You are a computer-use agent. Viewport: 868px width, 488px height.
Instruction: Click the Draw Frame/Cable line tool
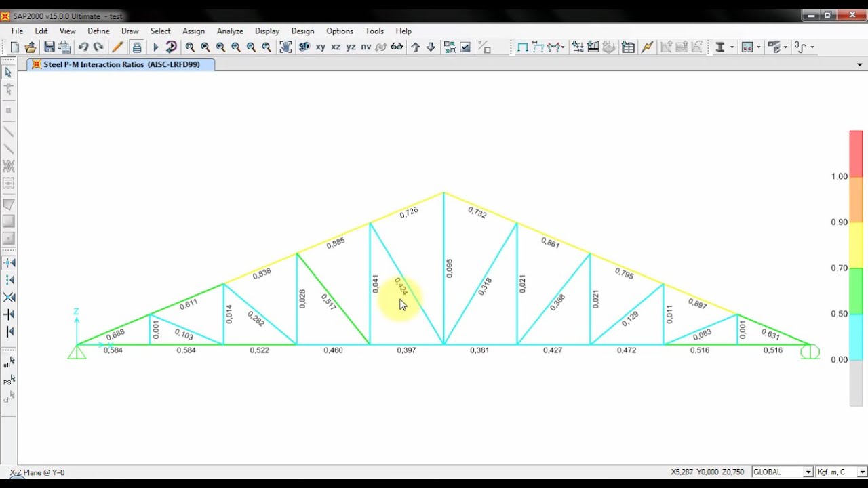point(9,131)
